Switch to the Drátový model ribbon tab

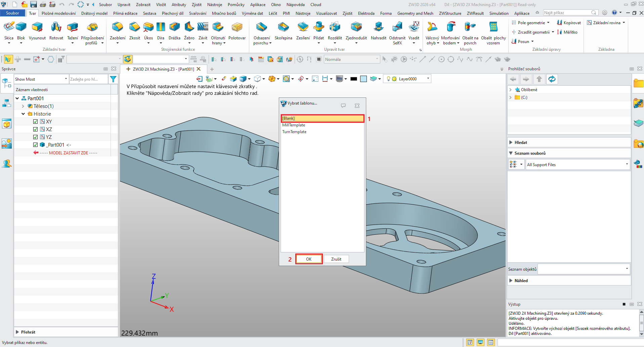click(x=94, y=13)
